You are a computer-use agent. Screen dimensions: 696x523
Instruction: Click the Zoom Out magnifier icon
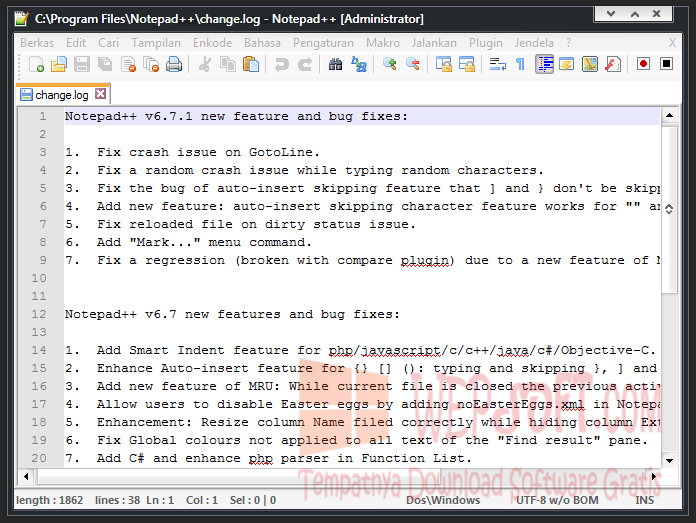(412, 64)
